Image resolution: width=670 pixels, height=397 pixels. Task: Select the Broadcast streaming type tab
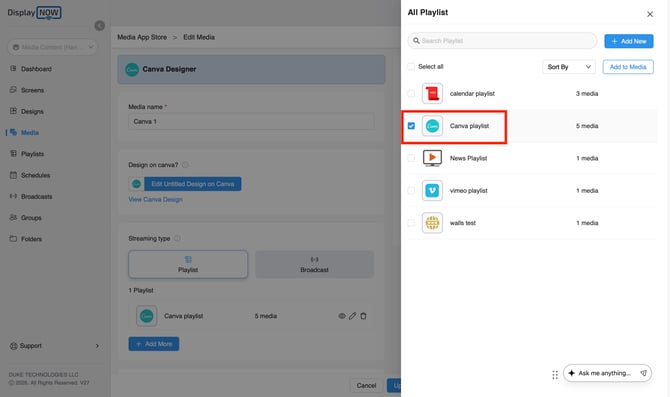[x=314, y=265]
